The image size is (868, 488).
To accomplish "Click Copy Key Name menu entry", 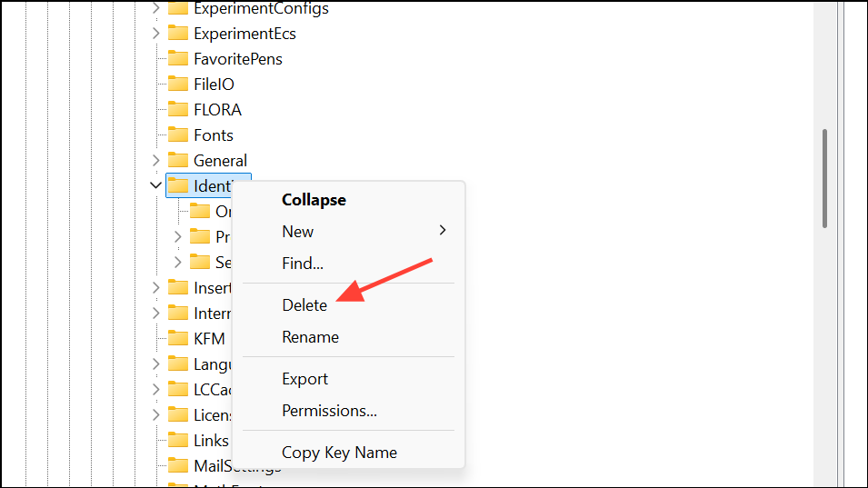I will [339, 453].
